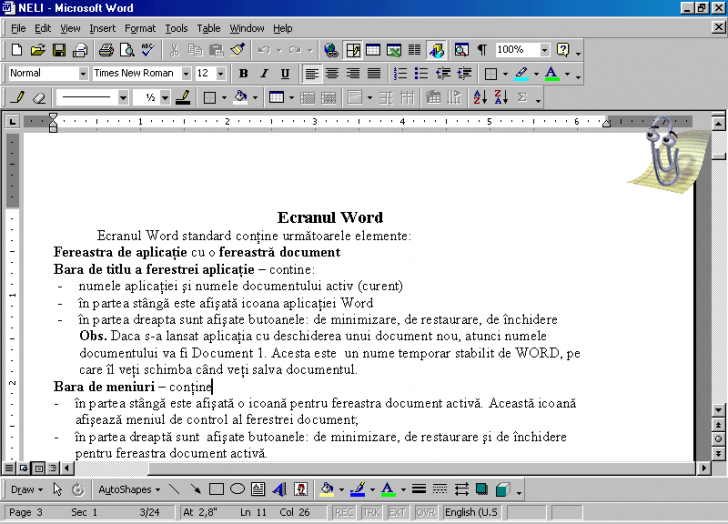
Task: Open the Document Map
Action: 462,50
